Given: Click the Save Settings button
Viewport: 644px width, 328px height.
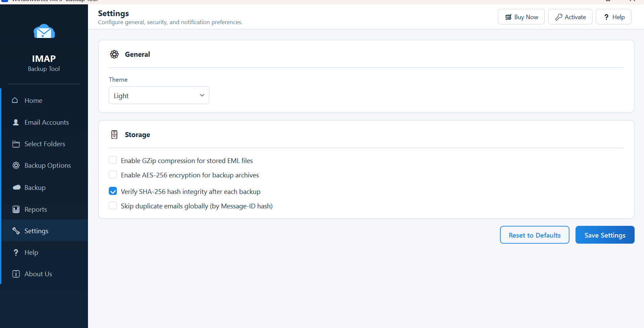Looking at the screenshot, I should (605, 235).
